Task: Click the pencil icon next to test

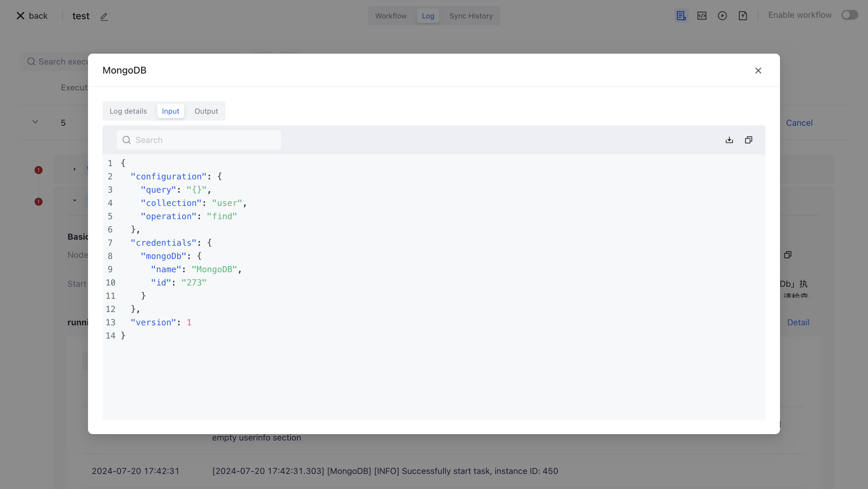Action: (104, 17)
